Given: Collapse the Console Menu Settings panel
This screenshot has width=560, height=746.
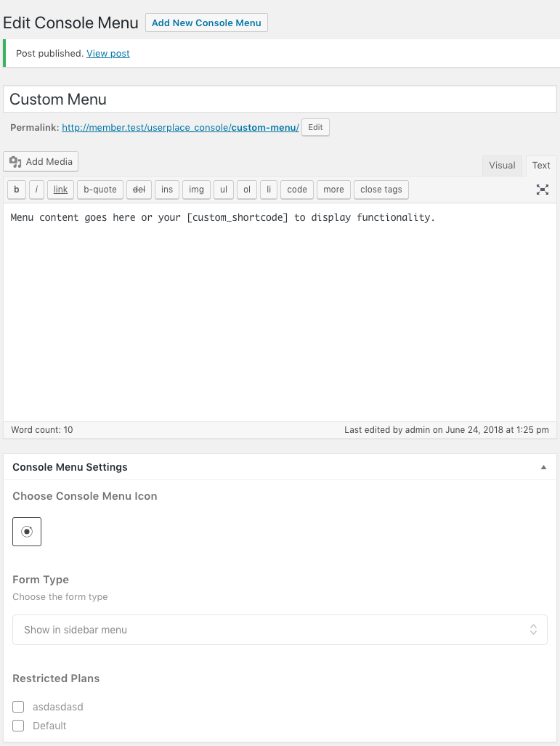Looking at the screenshot, I should point(543,467).
